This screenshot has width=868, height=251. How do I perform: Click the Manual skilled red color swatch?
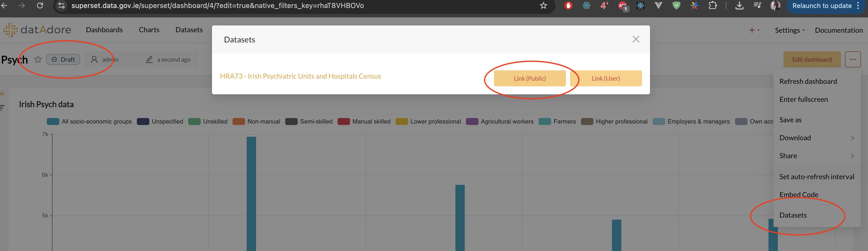tap(343, 122)
